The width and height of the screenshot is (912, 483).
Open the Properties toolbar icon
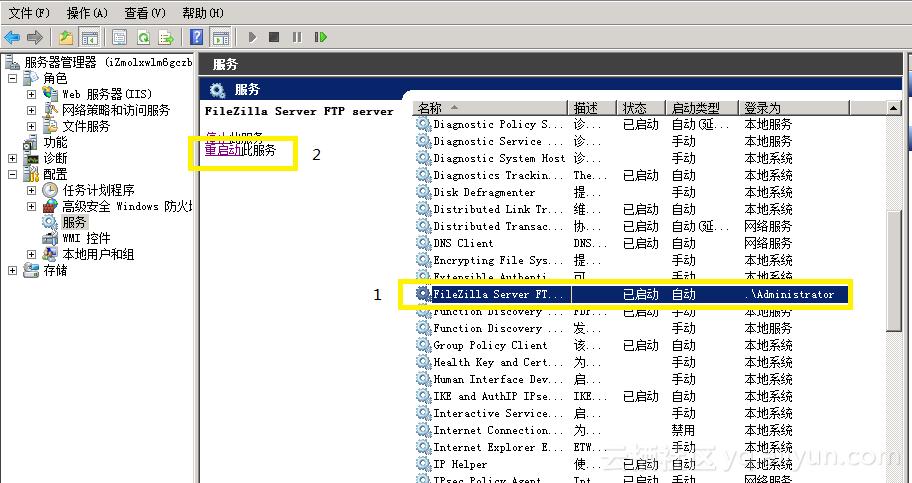click(x=119, y=37)
